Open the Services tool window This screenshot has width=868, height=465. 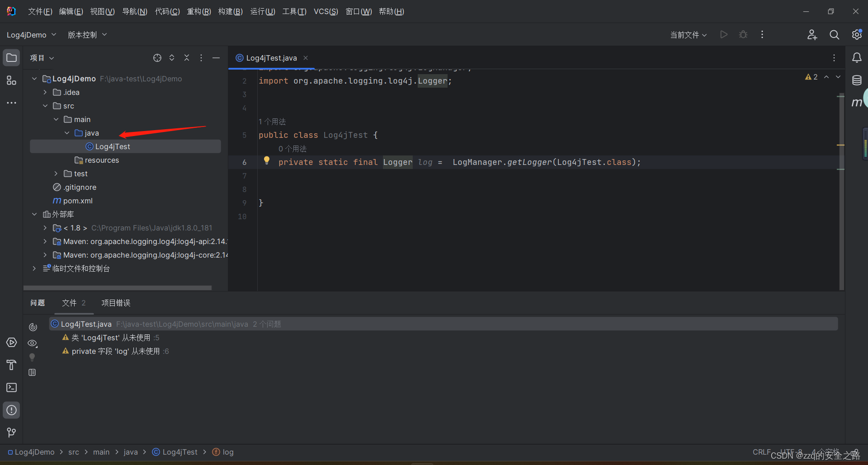tap(12, 343)
